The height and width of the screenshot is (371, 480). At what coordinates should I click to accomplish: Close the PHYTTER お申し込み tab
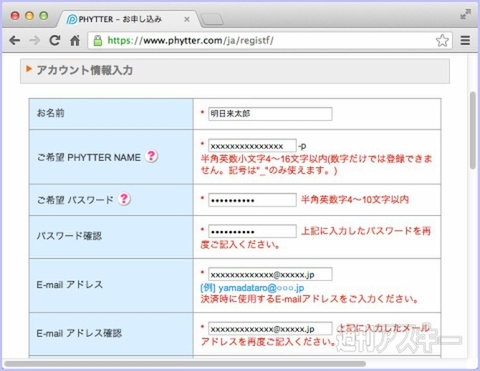tap(187, 19)
